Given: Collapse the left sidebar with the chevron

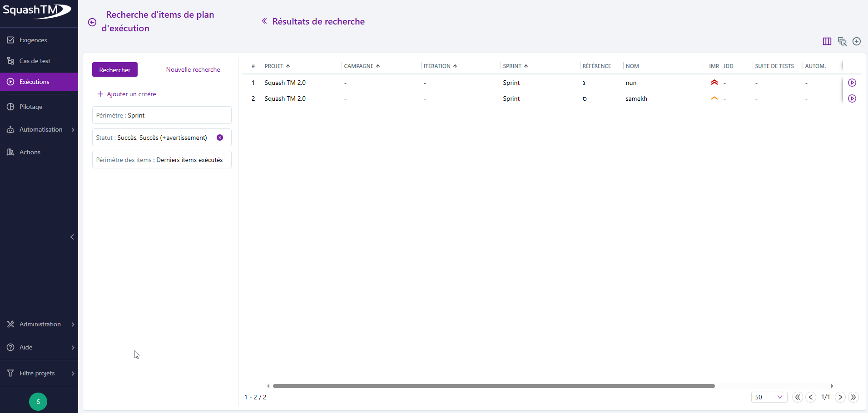Looking at the screenshot, I should tap(72, 236).
